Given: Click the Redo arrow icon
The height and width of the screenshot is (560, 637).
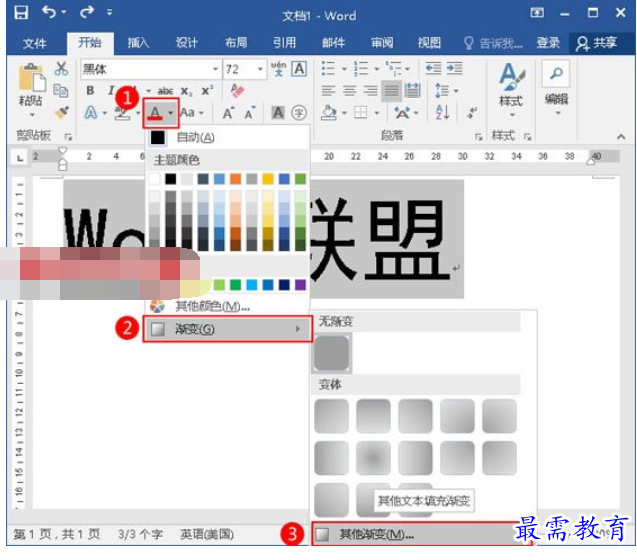Looking at the screenshot, I should (86, 12).
